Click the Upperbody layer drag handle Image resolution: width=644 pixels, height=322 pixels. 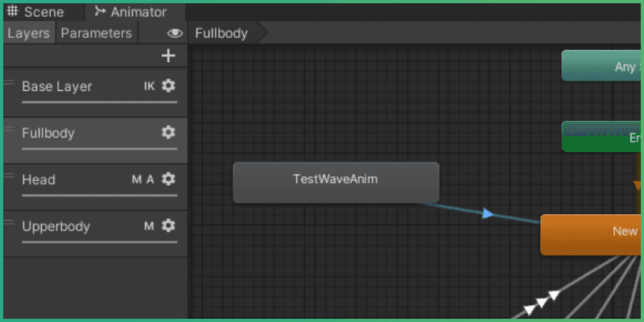(10, 223)
